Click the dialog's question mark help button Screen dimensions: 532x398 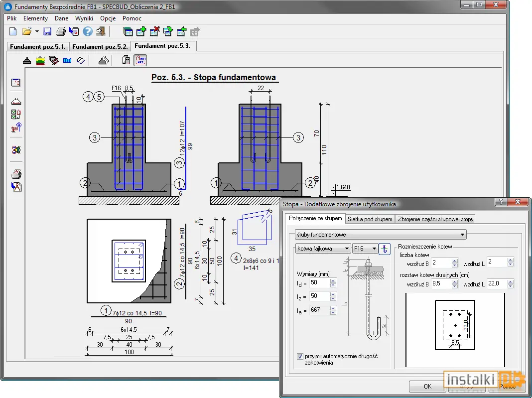coord(501,202)
